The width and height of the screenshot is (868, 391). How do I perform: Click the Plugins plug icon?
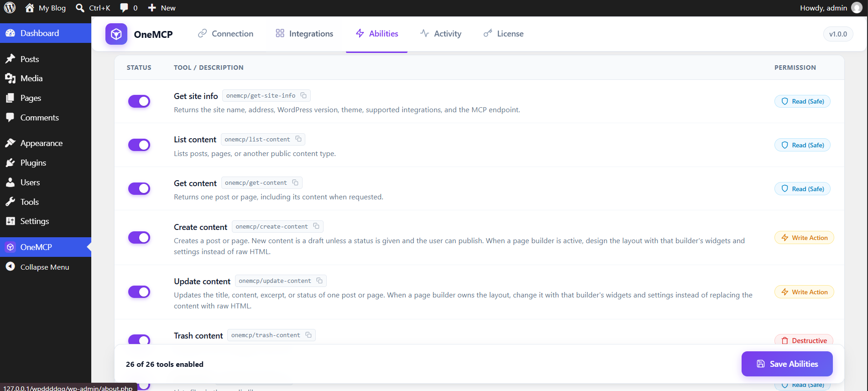[x=10, y=163]
